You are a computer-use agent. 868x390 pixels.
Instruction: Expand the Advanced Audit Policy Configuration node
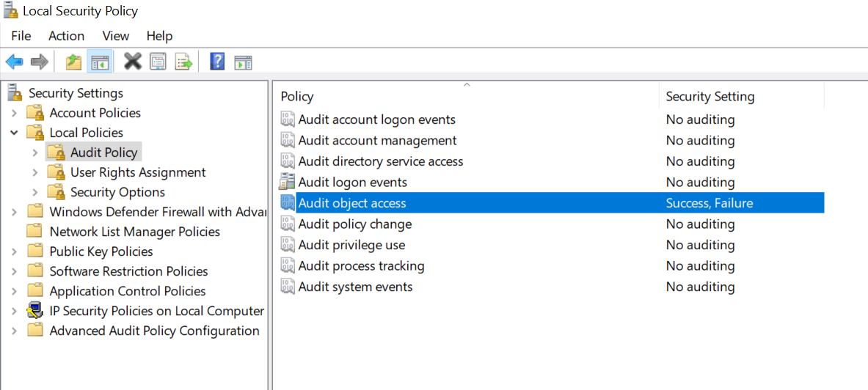point(15,331)
